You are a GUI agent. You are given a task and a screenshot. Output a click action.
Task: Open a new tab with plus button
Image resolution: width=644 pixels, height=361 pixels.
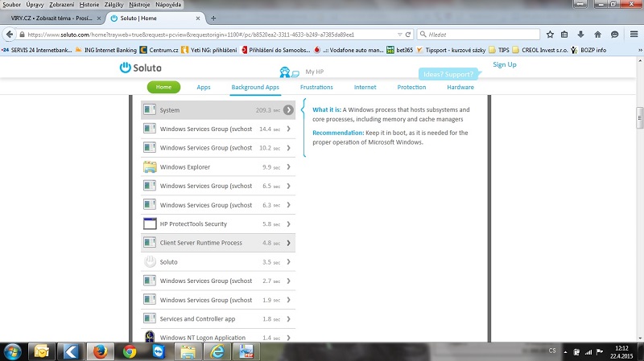tap(213, 18)
